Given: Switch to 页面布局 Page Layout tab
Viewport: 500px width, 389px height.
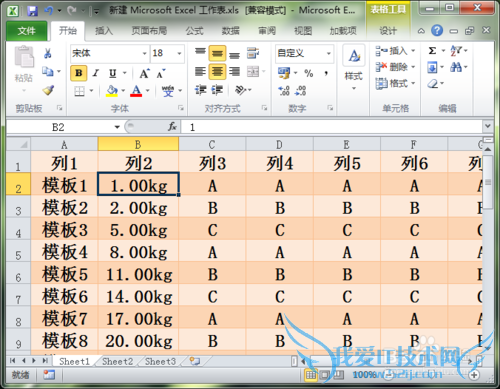Looking at the screenshot, I should [x=149, y=31].
